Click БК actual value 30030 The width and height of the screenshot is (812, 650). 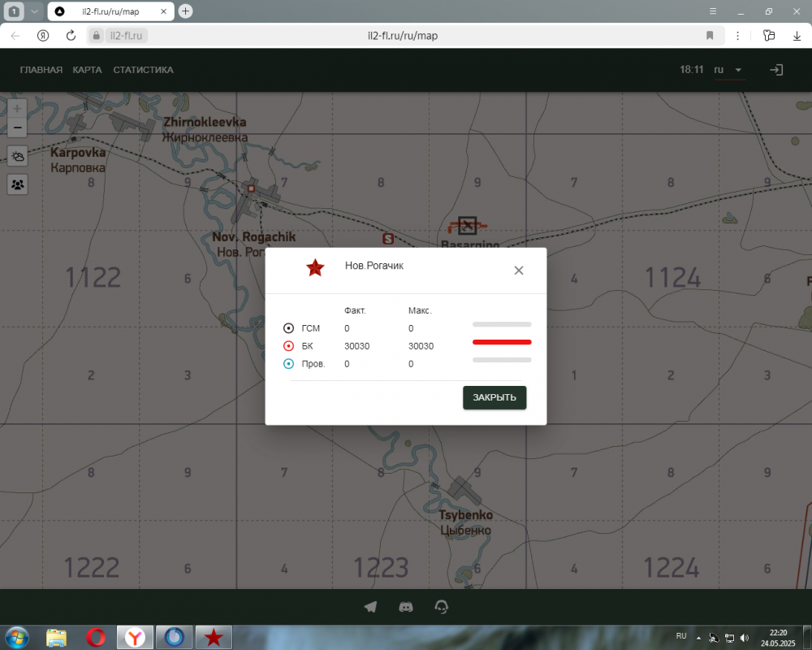point(356,346)
